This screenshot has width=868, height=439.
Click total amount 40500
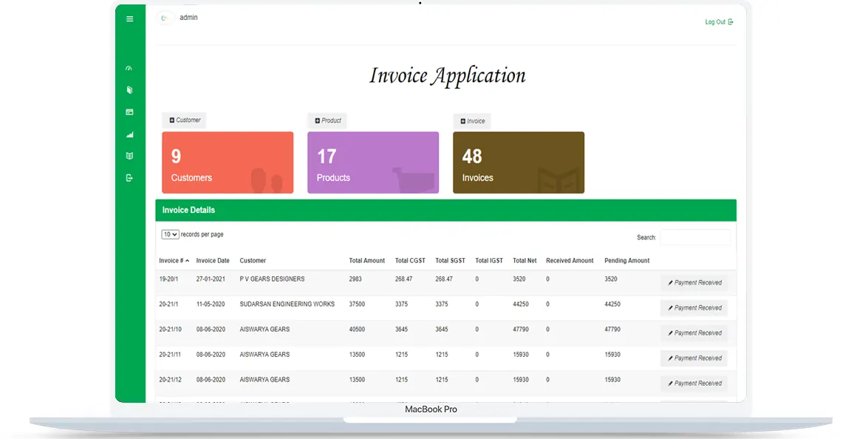click(x=357, y=330)
